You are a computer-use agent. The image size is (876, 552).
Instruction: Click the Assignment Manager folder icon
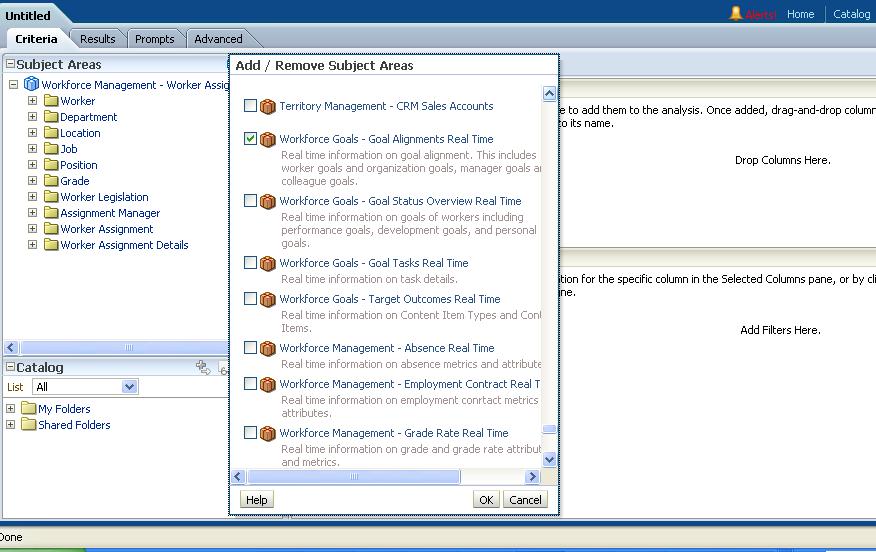click(51, 212)
